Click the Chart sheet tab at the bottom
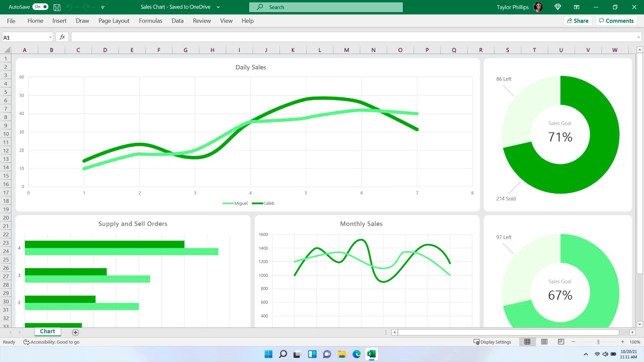644x362 pixels. coord(47,331)
